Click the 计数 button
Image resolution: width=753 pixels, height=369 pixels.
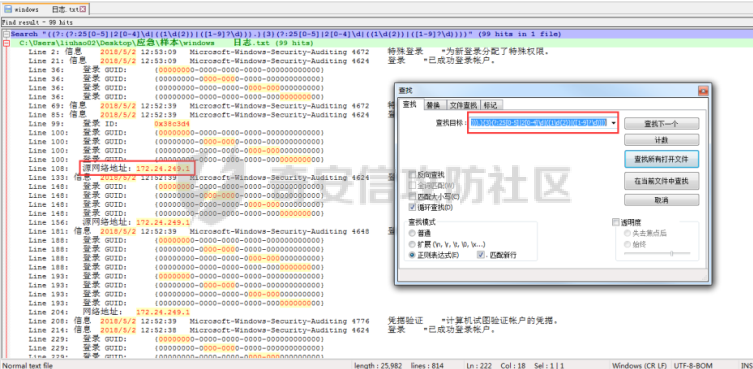661,140
